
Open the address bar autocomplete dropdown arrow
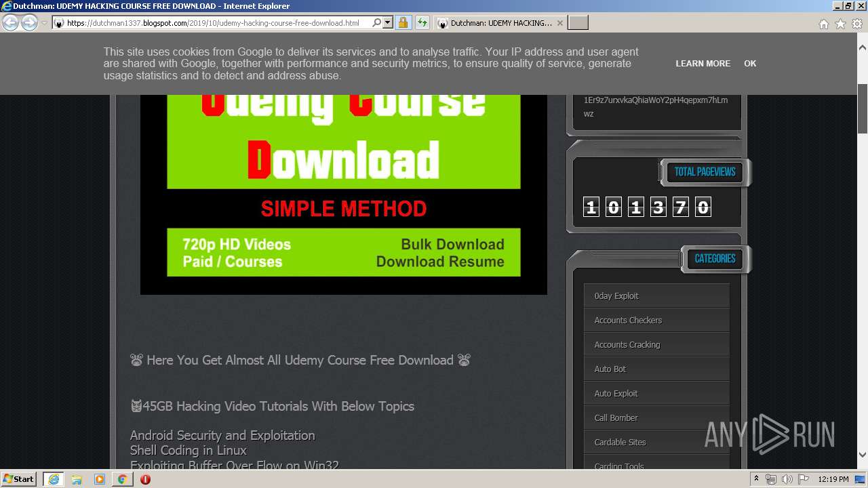tap(388, 22)
